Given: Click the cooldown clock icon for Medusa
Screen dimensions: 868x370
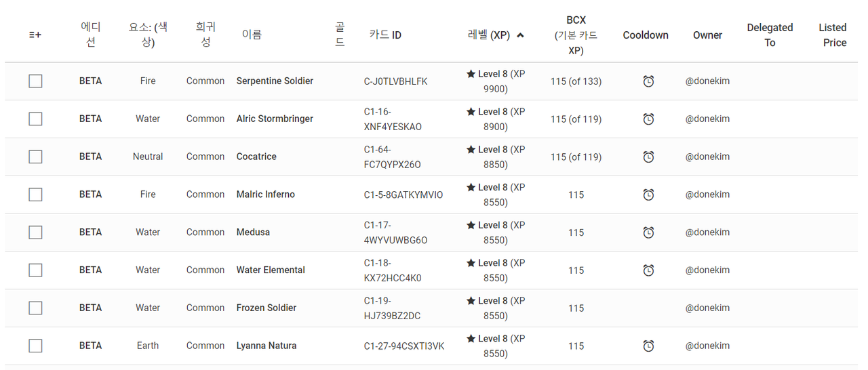Looking at the screenshot, I should (648, 232).
